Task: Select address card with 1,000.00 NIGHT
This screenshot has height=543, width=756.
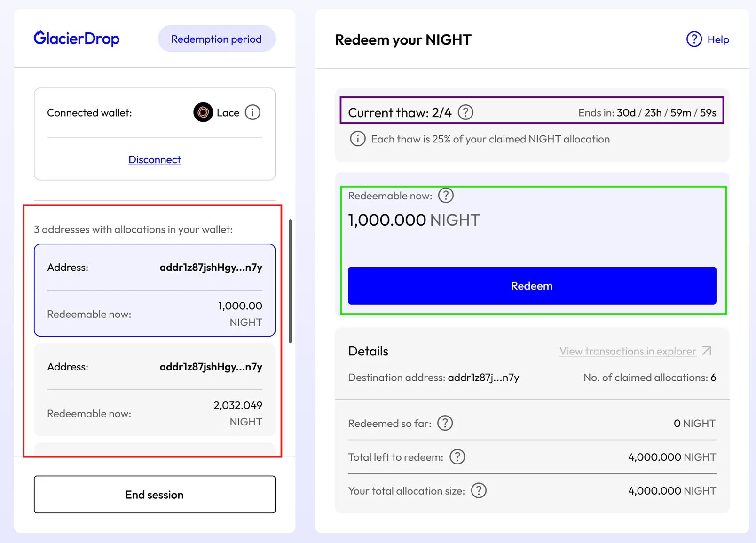Action: pyautogui.click(x=155, y=290)
